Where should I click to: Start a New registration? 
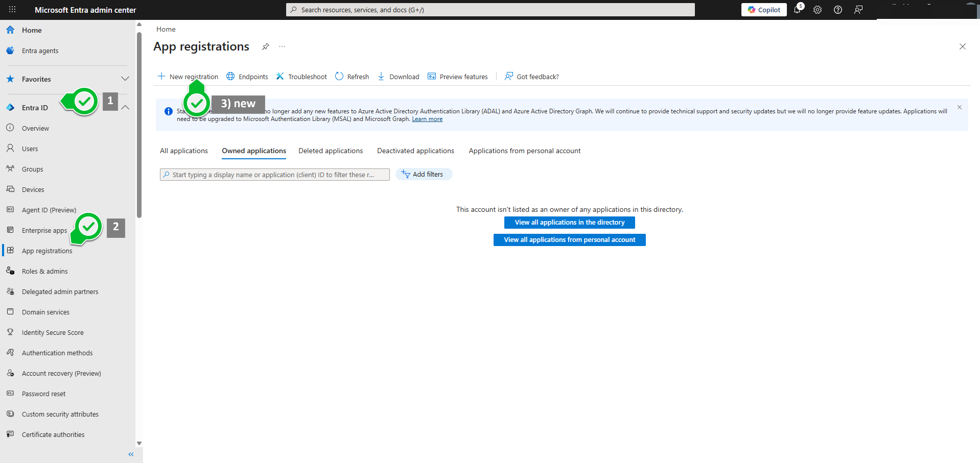pyautogui.click(x=193, y=77)
